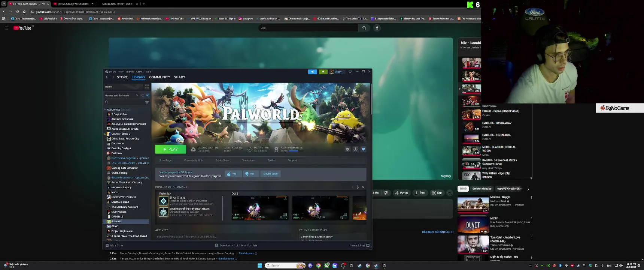Click YouTube İndir download button
Viewport: 644px width, 270px height.
pos(420,193)
